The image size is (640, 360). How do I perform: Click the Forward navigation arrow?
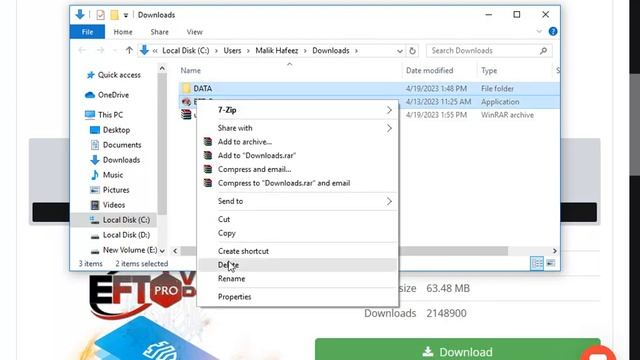point(100,51)
